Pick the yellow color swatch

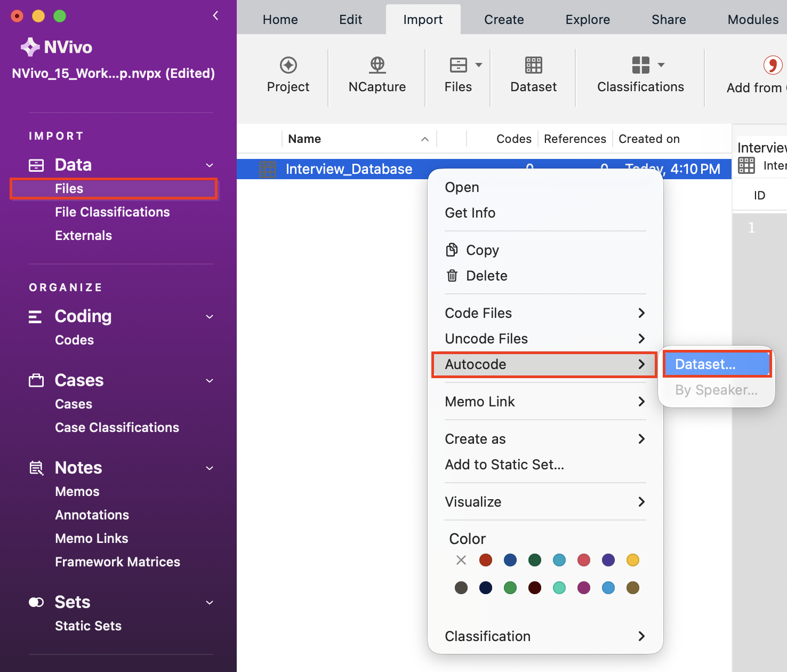(x=633, y=560)
